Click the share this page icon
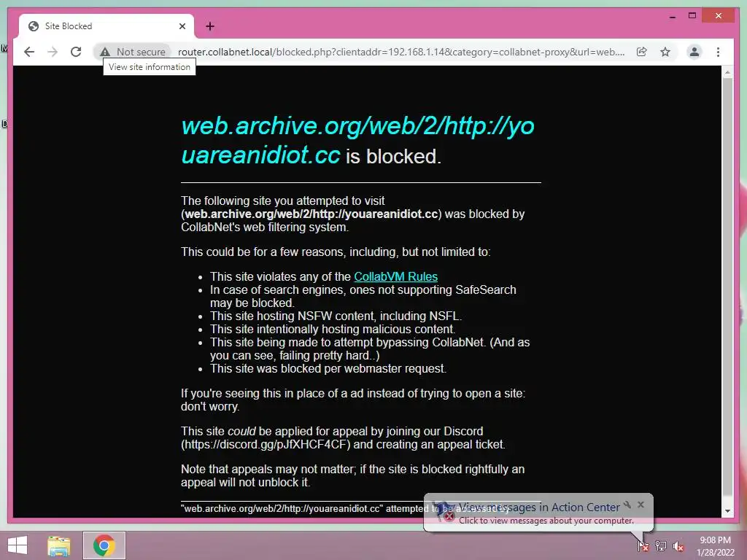Image resolution: width=747 pixels, height=560 pixels. pos(642,52)
